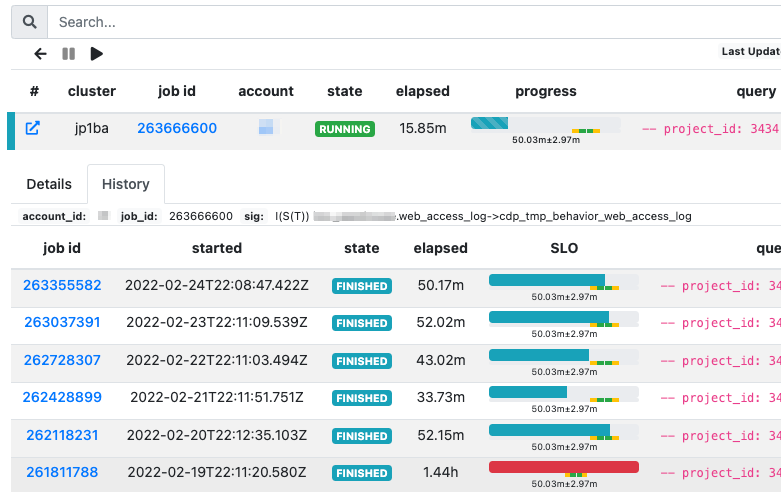This screenshot has width=781, height=492.
Task: Open history job 262118231
Action: (x=62, y=435)
